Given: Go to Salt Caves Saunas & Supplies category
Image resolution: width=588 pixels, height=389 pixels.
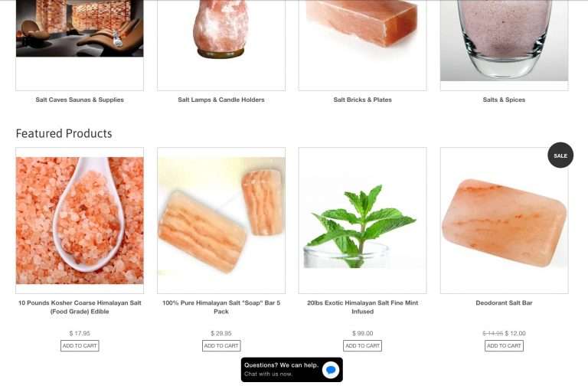Looking at the screenshot, I should [x=80, y=100].
